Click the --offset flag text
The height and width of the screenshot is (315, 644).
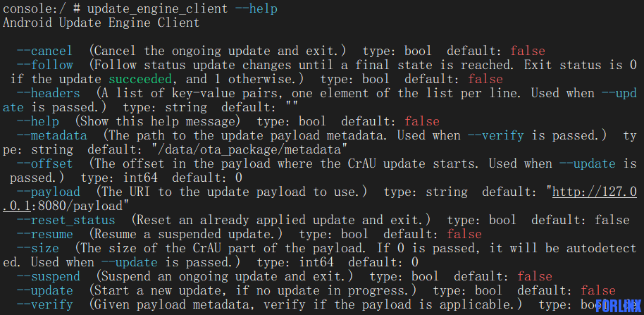point(45,163)
